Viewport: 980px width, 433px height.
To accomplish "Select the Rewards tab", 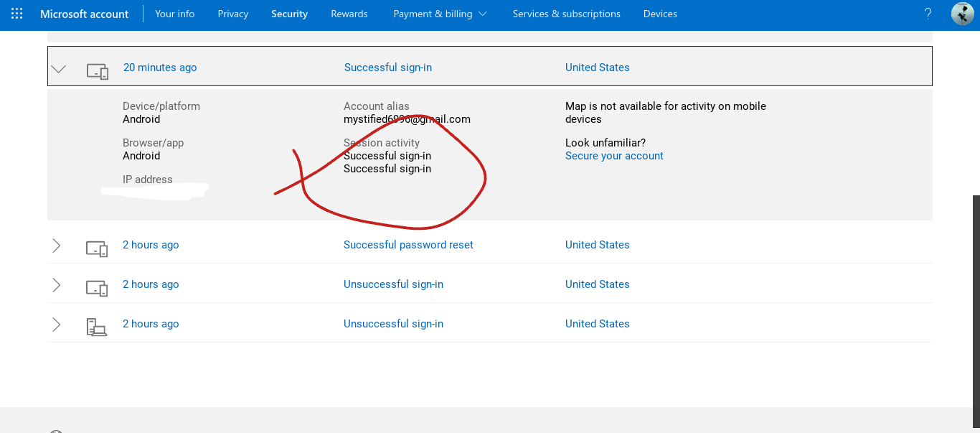I will click(349, 14).
